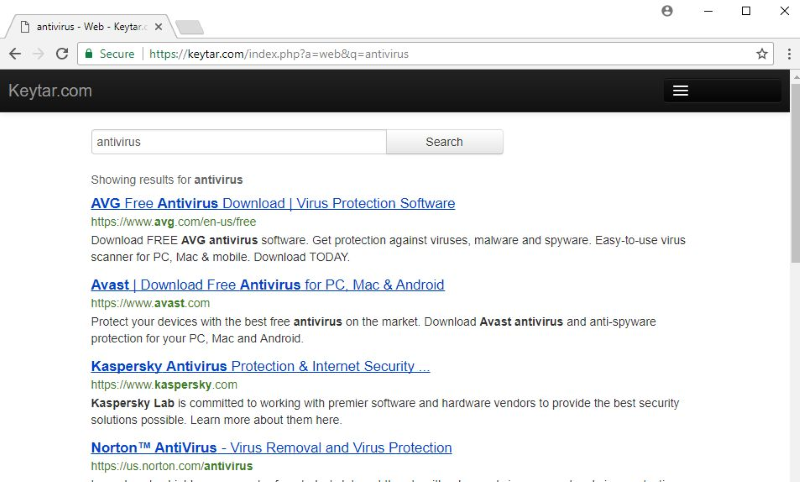Click the antivirus search input field
The height and width of the screenshot is (482, 800).
pos(238,142)
